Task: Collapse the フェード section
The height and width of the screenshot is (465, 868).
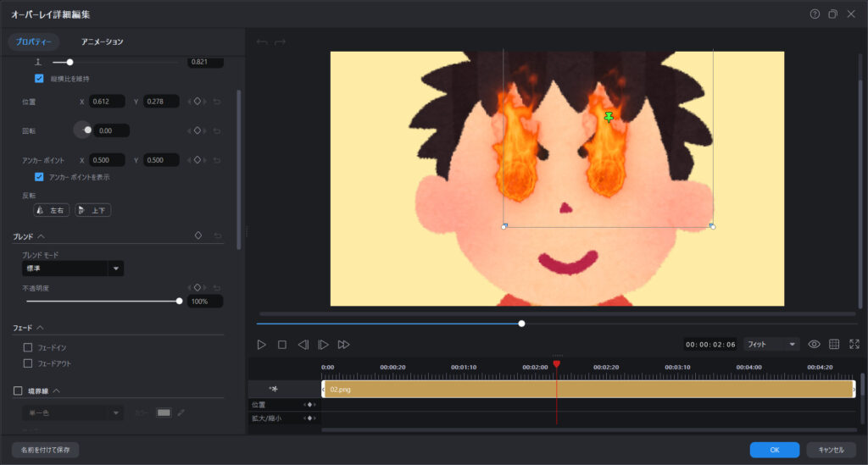Action: (x=40, y=327)
